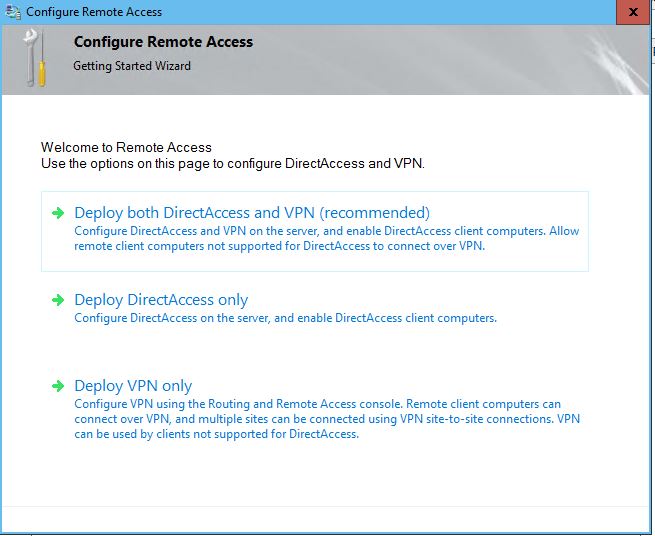Click the Configure Remote Access title bar icon
The image size is (655, 536).
[x=13, y=12]
